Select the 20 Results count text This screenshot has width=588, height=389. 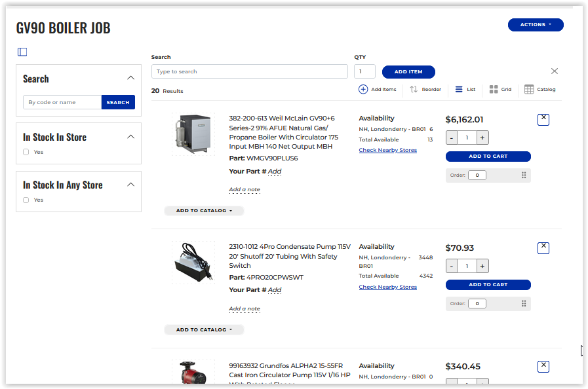[x=167, y=90]
